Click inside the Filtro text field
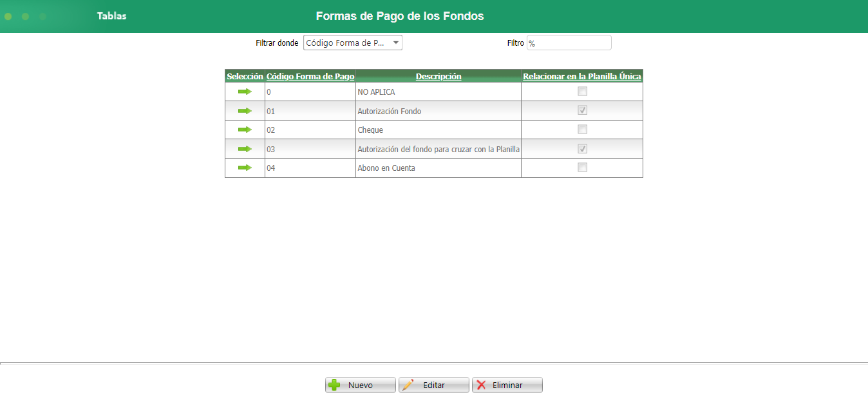Viewport: 868px width, 410px height. pos(568,42)
